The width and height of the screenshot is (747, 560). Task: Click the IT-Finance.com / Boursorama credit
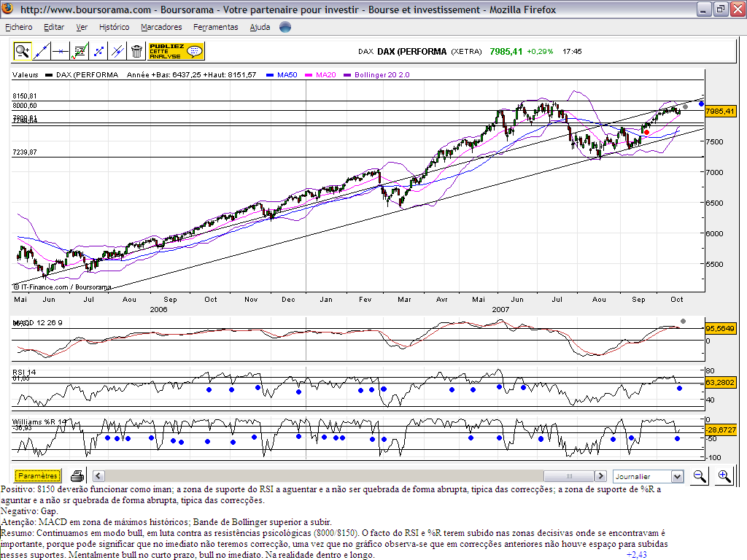[63, 287]
